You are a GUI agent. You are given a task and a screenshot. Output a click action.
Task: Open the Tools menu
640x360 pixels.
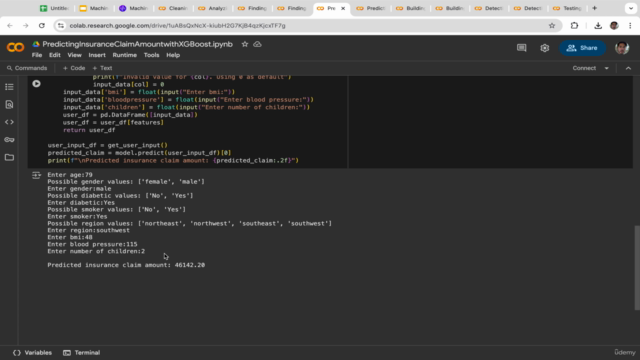point(151,55)
